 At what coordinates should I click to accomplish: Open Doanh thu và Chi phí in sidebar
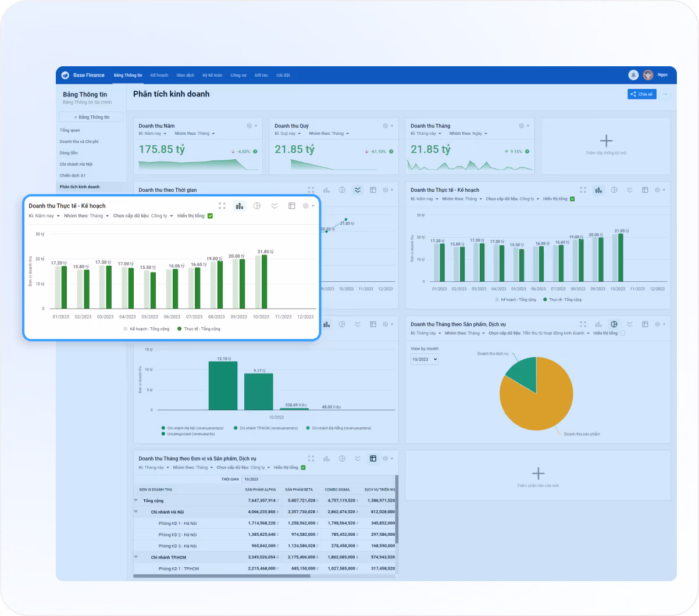coord(79,141)
